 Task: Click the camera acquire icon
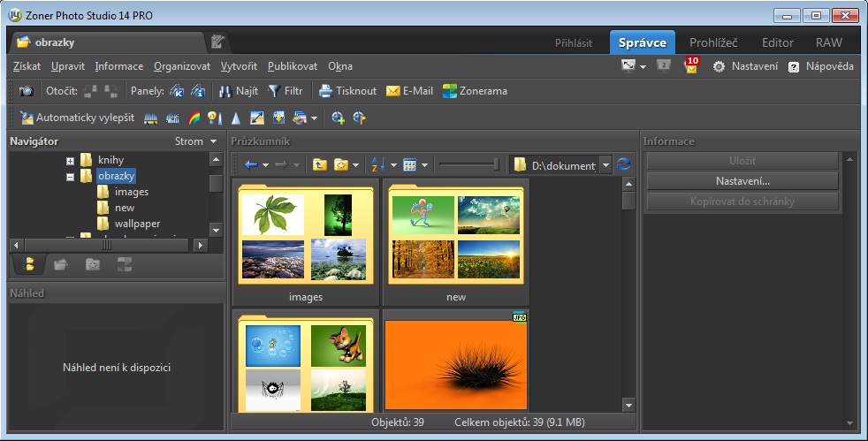[26, 91]
